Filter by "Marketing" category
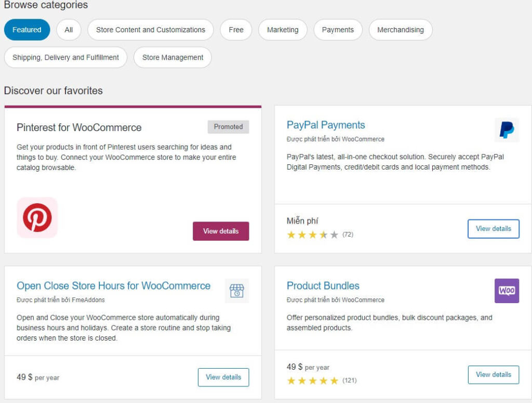Screen dimensions: 532x403 (x=283, y=30)
